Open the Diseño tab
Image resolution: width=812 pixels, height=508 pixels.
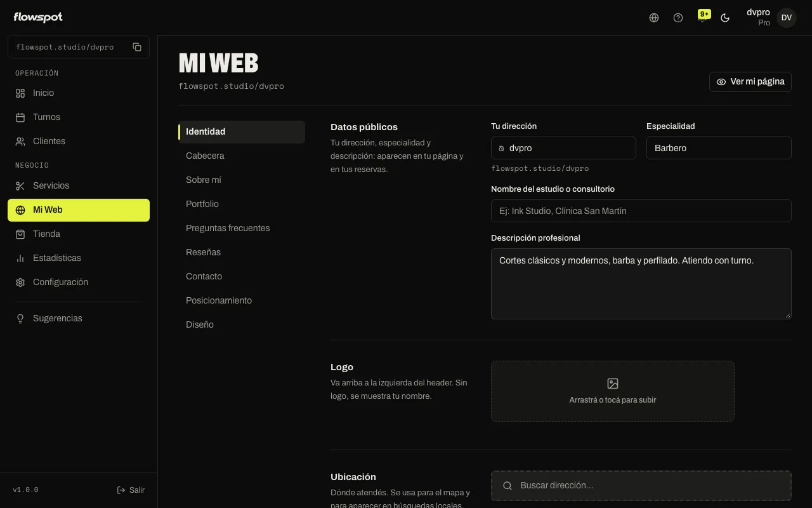point(242,324)
